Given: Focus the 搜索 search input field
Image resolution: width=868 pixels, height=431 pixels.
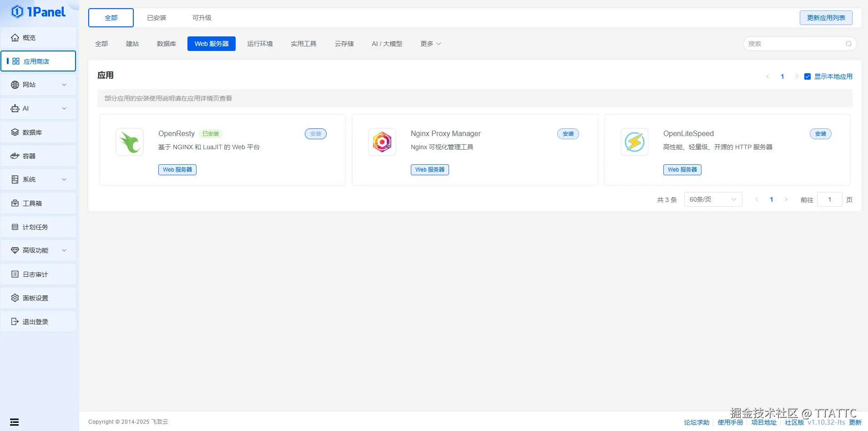Looking at the screenshot, I should coord(800,44).
